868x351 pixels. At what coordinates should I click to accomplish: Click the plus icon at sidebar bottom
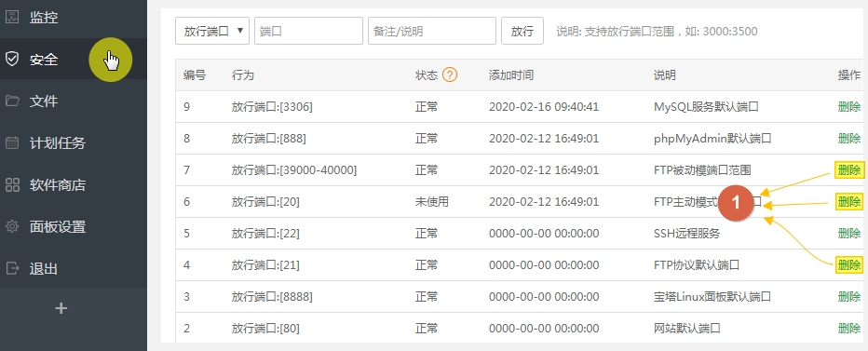pyautogui.click(x=61, y=308)
